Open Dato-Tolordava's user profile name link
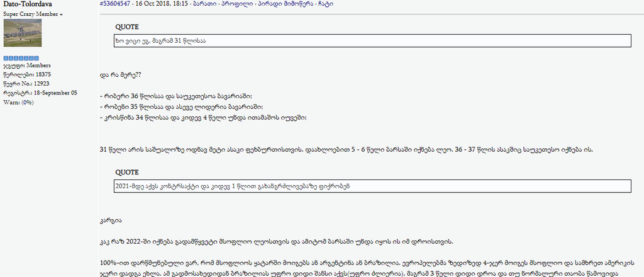 click(x=28, y=4)
